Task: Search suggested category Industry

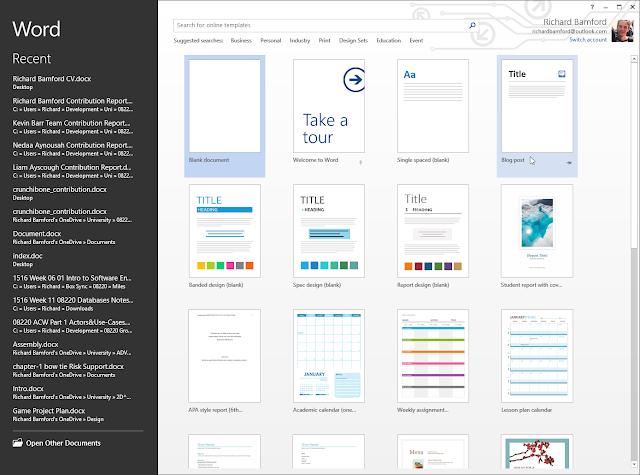Action: click(300, 40)
